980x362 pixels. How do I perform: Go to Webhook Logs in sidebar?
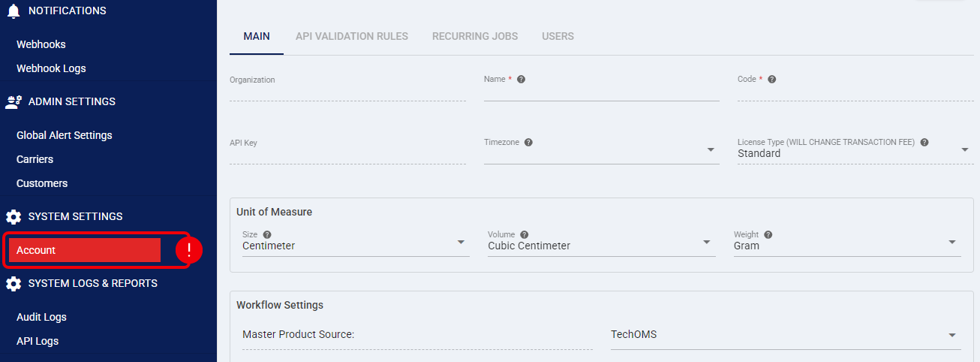51,68
